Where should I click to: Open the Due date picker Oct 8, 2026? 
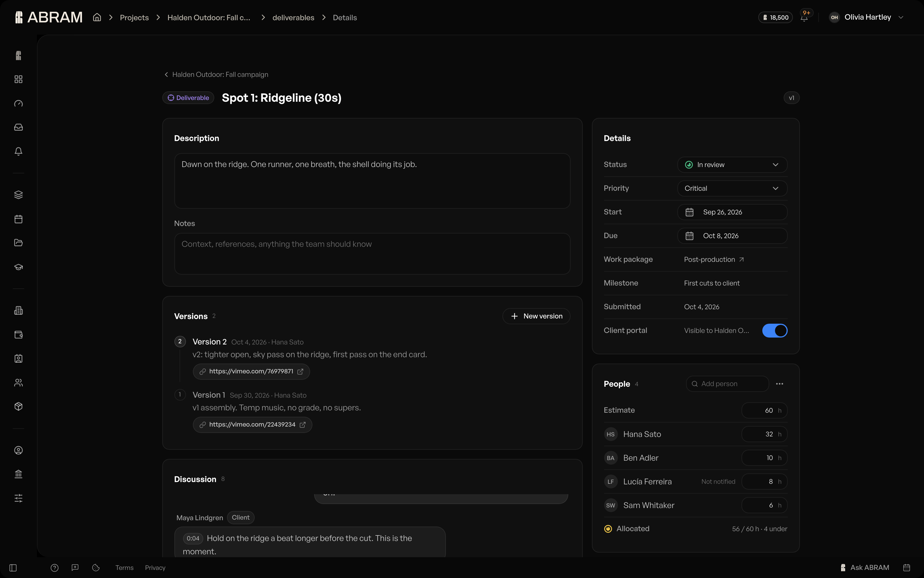[x=732, y=236]
